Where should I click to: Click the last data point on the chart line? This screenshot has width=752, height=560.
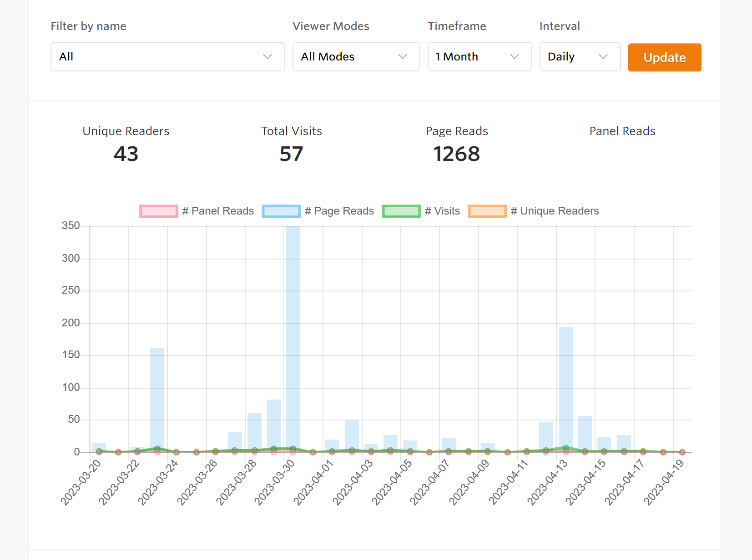point(682,452)
